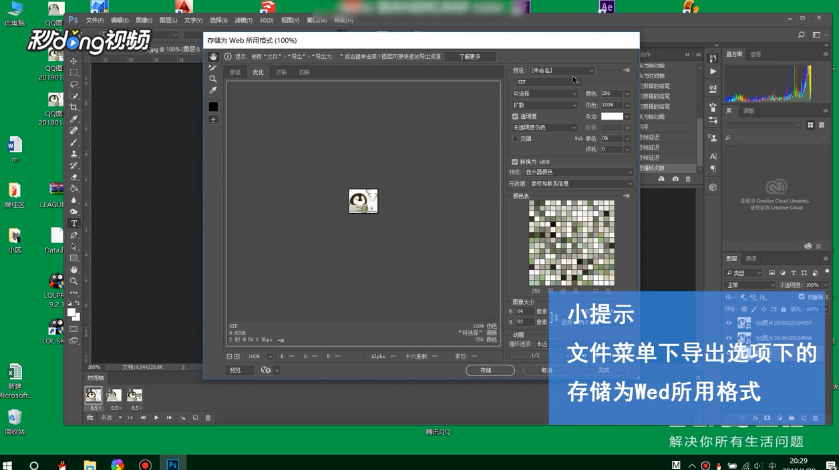Select the Hand tool in the Save for Web dialog

point(213,57)
